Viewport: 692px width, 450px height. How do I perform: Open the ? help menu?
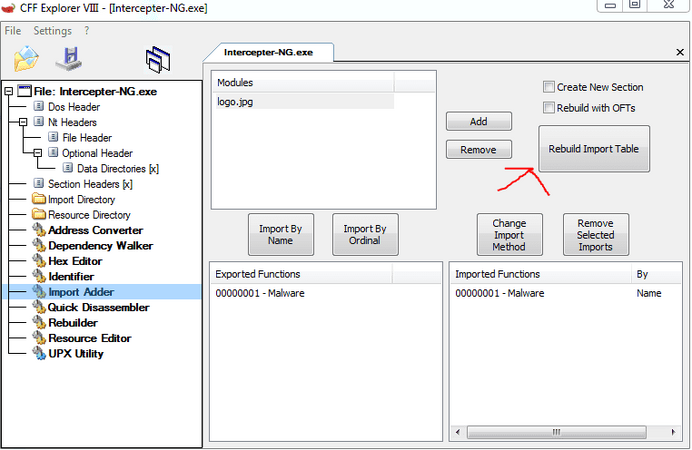(x=86, y=31)
